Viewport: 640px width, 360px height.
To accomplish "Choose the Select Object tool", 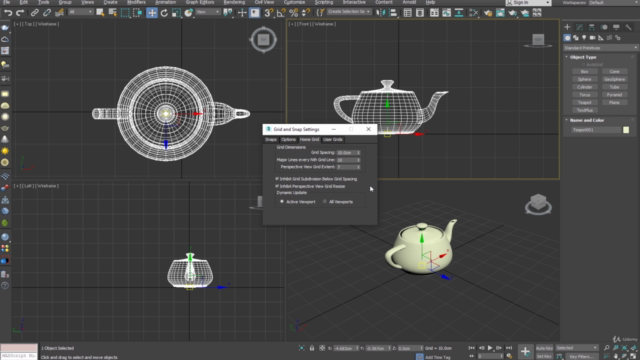I will (x=100, y=13).
